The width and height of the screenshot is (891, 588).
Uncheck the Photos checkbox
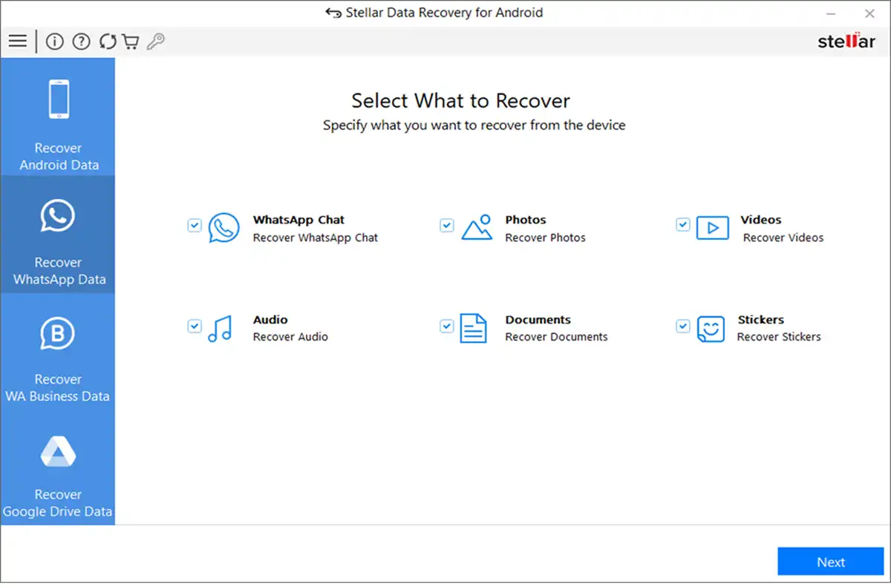coord(446,225)
